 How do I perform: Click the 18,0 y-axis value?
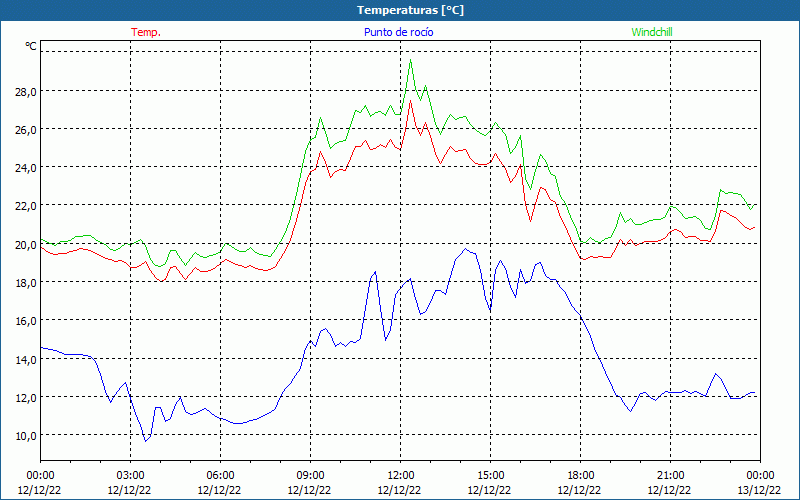[26, 283]
